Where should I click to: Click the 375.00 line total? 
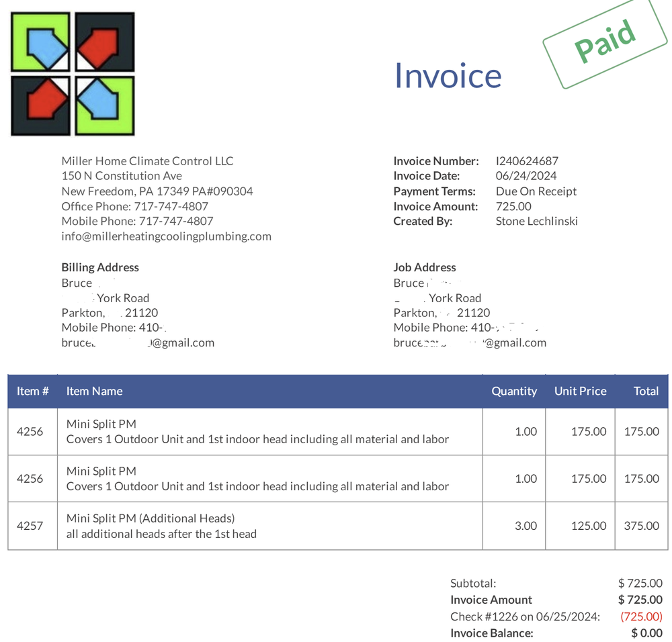point(641,526)
